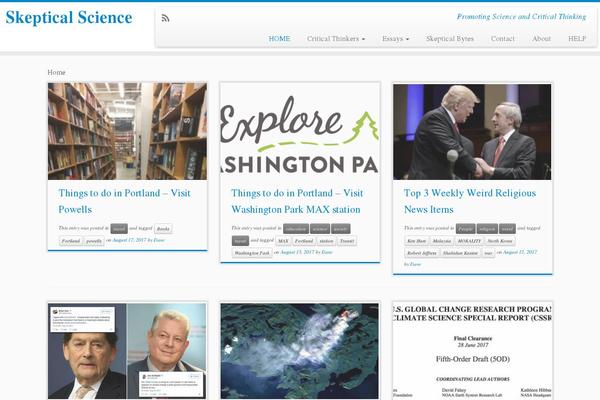Open the Explore Washington Park image
The width and height of the screenshot is (600, 400).
pos(300,131)
